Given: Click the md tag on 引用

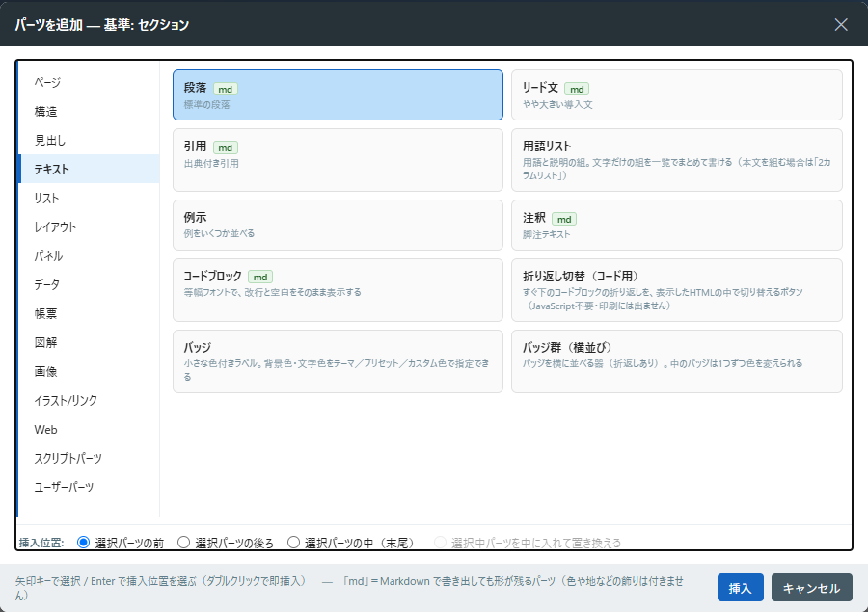Looking at the screenshot, I should pos(226,147).
